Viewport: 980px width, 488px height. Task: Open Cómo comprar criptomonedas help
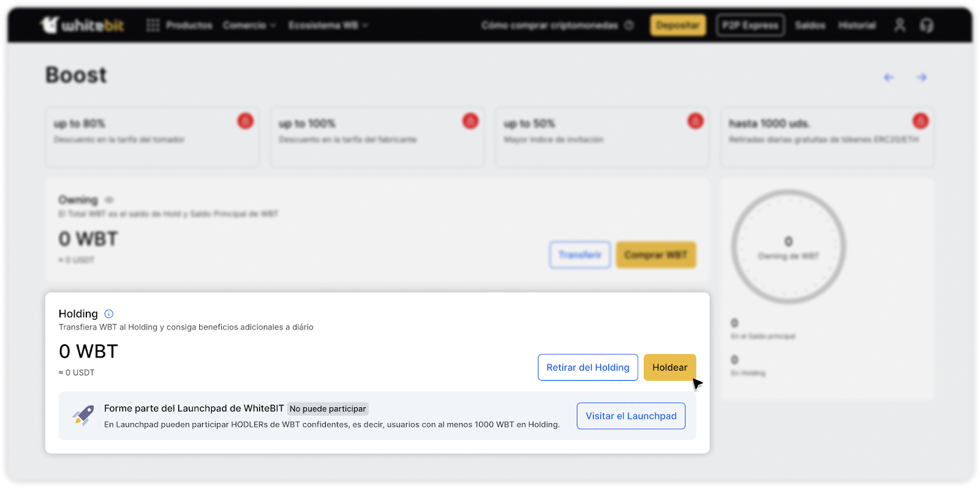click(557, 25)
